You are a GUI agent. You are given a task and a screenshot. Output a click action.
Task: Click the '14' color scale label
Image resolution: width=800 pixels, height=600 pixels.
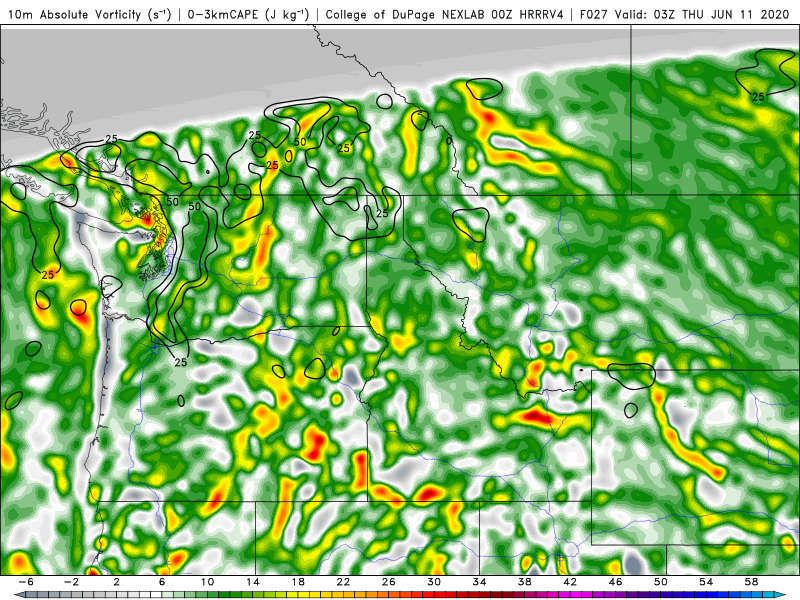pyautogui.click(x=253, y=582)
